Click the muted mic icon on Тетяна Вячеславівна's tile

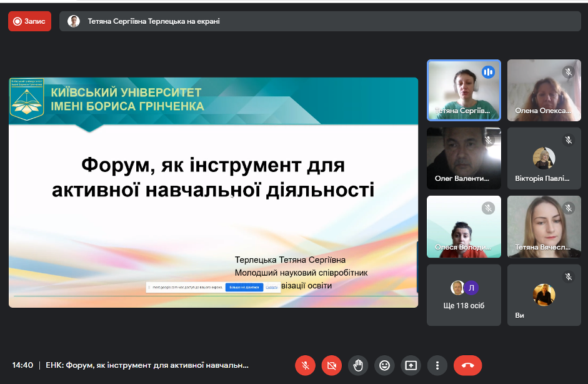[568, 208]
